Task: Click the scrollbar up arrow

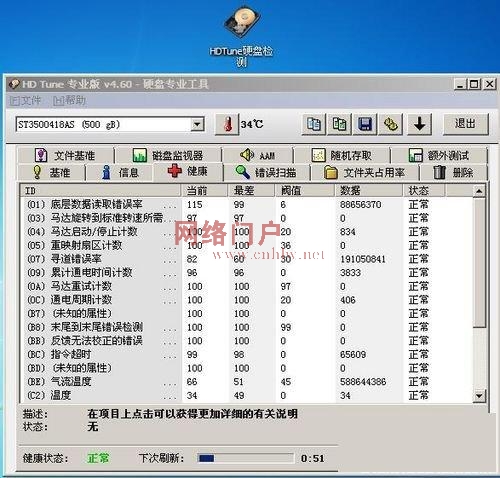Action: click(479, 191)
